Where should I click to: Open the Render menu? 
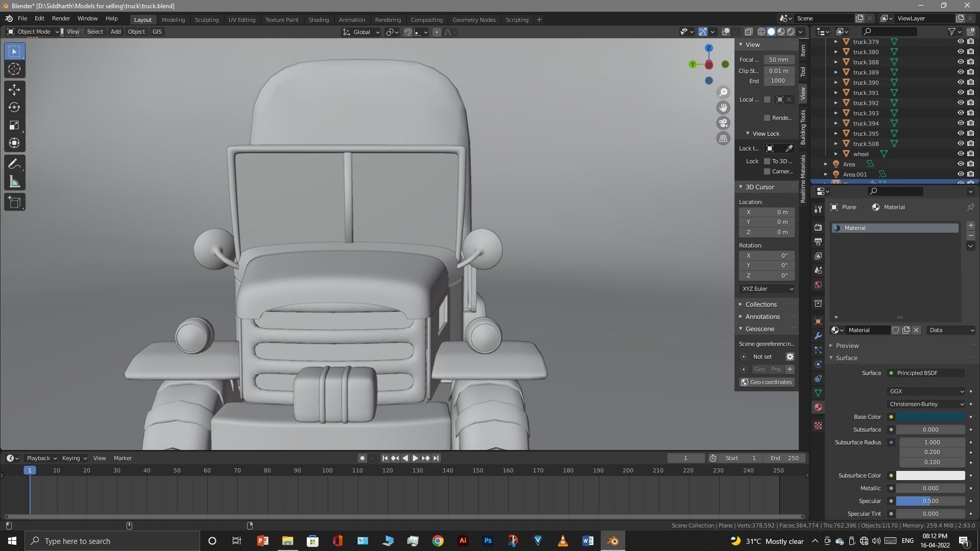[61, 18]
